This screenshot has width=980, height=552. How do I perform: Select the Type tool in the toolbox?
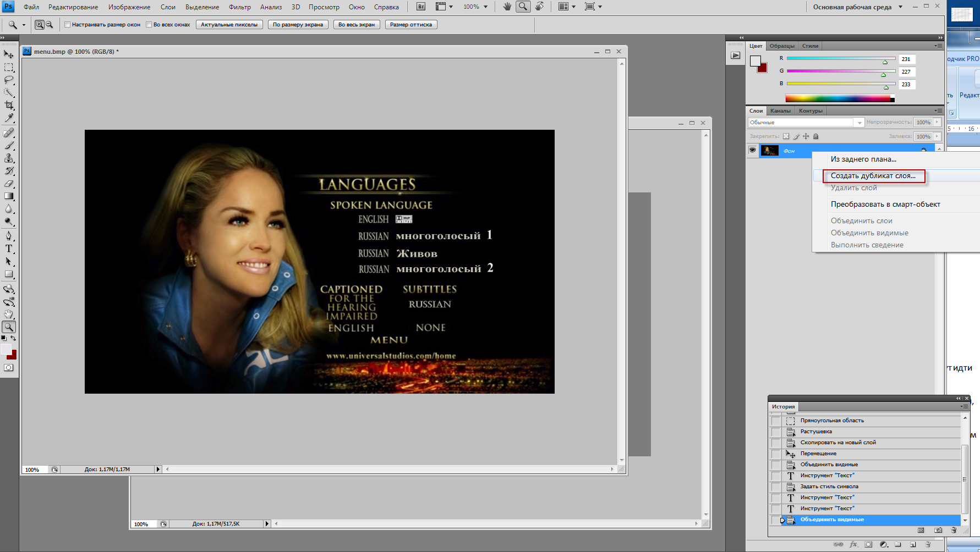click(9, 249)
